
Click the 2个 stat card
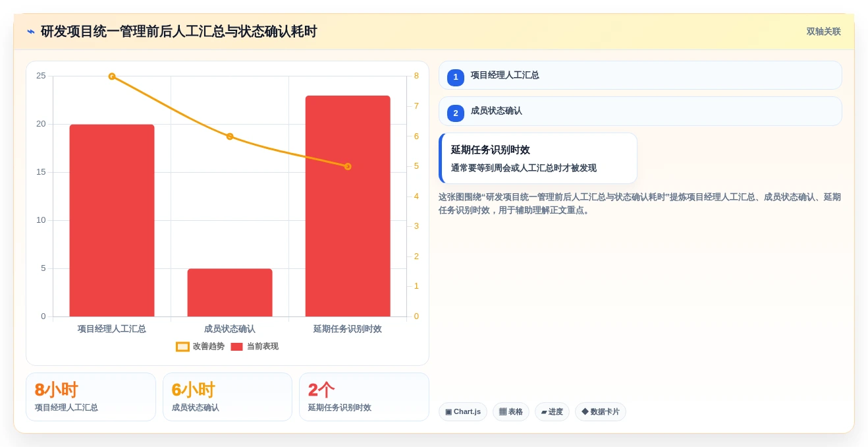point(364,397)
